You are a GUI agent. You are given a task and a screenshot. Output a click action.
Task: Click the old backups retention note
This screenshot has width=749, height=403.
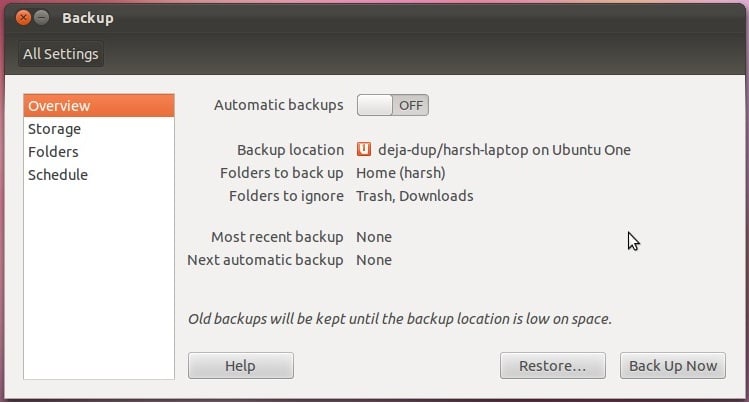pyautogui.click(x=399, y=320)
